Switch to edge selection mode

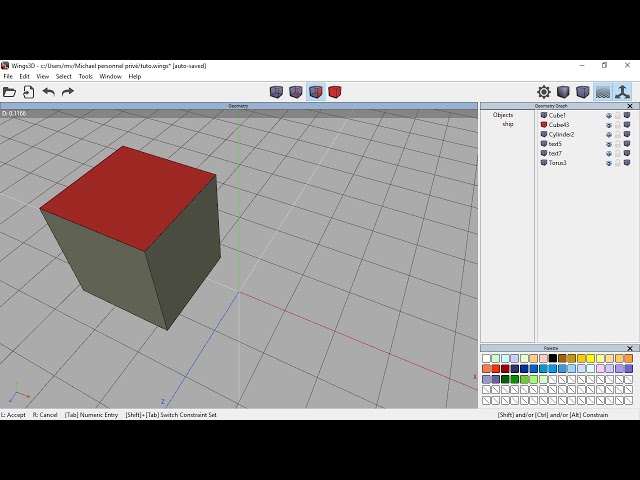click(296, 92)
